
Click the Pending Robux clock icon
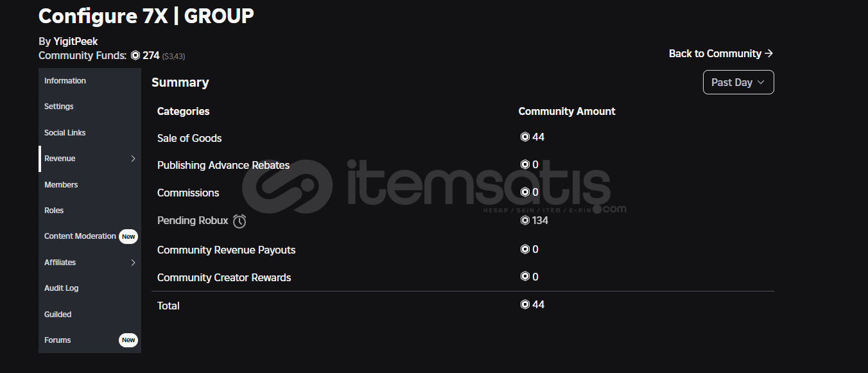239,221
